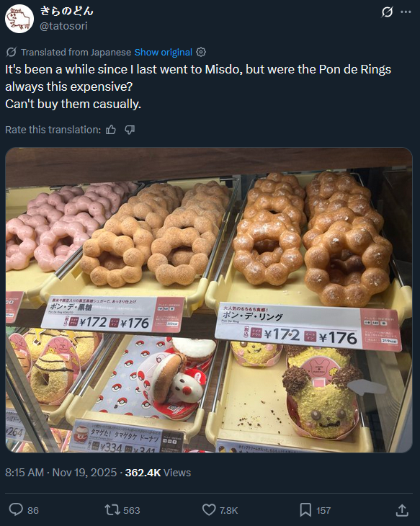This screenshot has height=526, width=420.
Task: Open the share upload icon
Action: 402,510
